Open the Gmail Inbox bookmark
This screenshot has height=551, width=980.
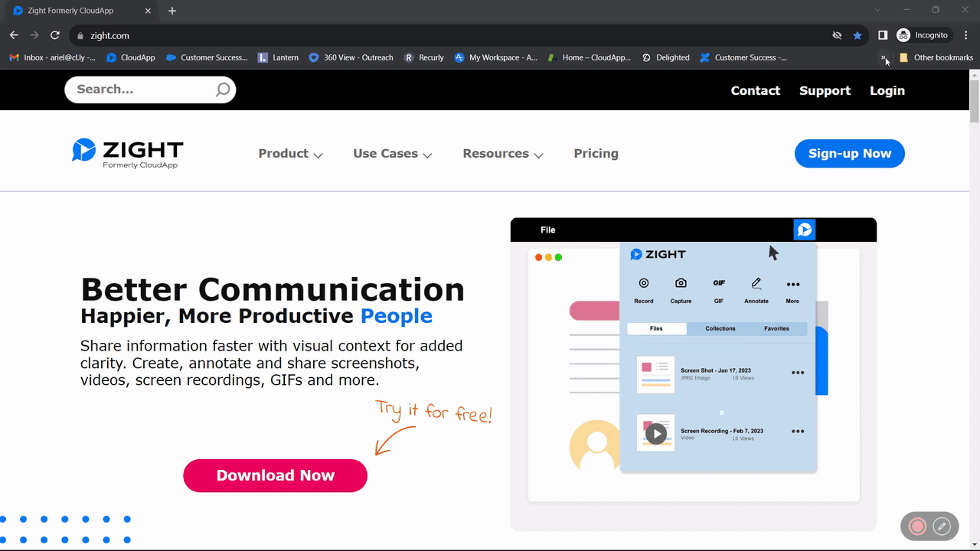click(x=52, y=57)
